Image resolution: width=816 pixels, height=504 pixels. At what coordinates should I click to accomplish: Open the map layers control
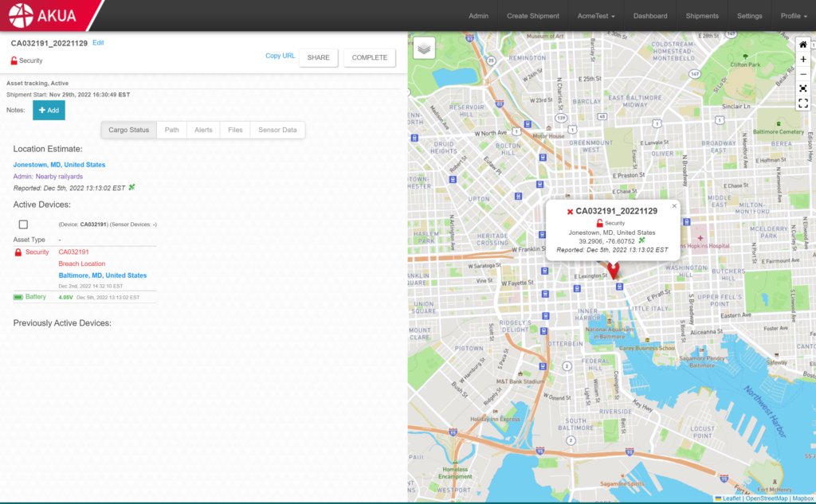(424, 49)
